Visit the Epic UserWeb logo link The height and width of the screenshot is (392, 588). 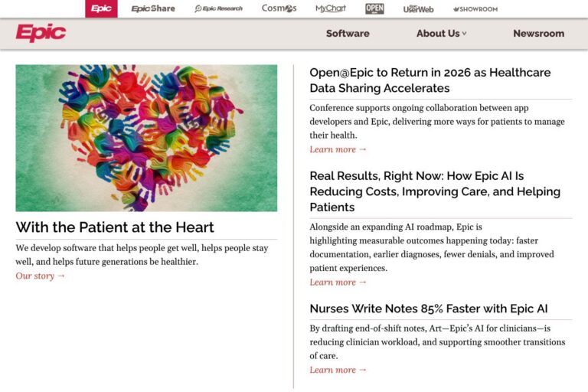coord(418,8)
